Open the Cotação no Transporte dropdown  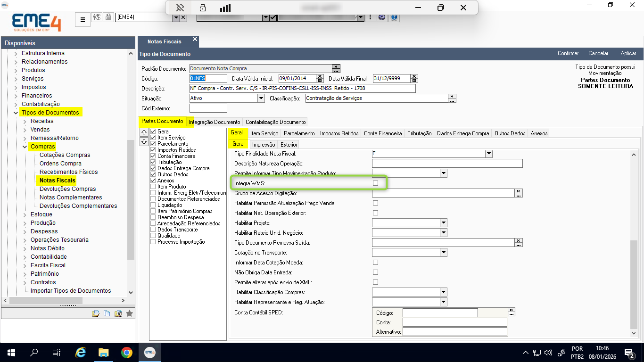443,253
